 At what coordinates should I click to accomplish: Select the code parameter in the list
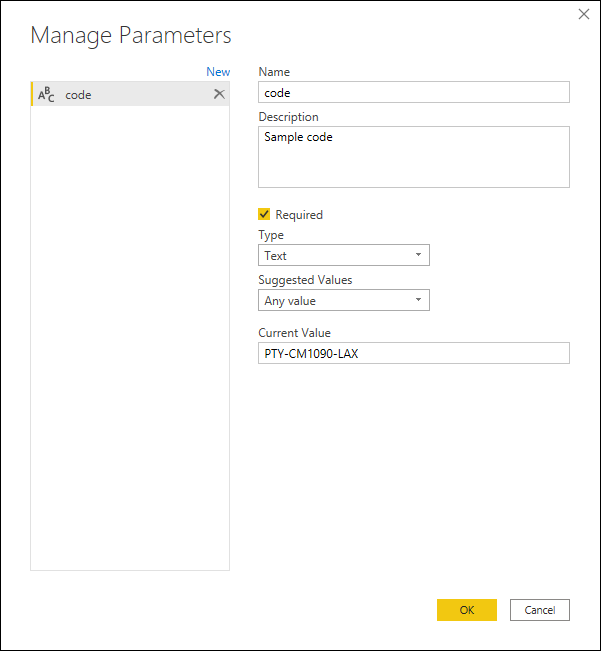pos(130,94)
